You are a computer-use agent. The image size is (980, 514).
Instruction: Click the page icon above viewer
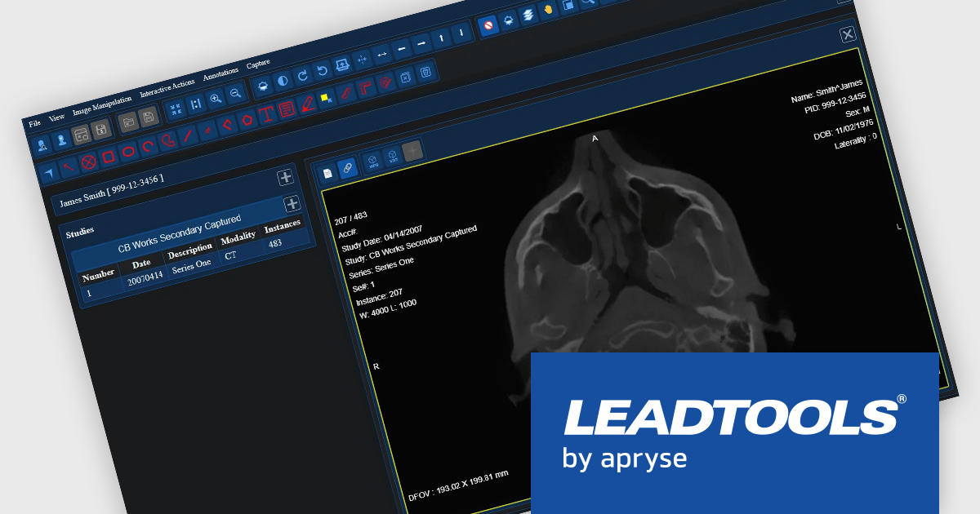327,172
